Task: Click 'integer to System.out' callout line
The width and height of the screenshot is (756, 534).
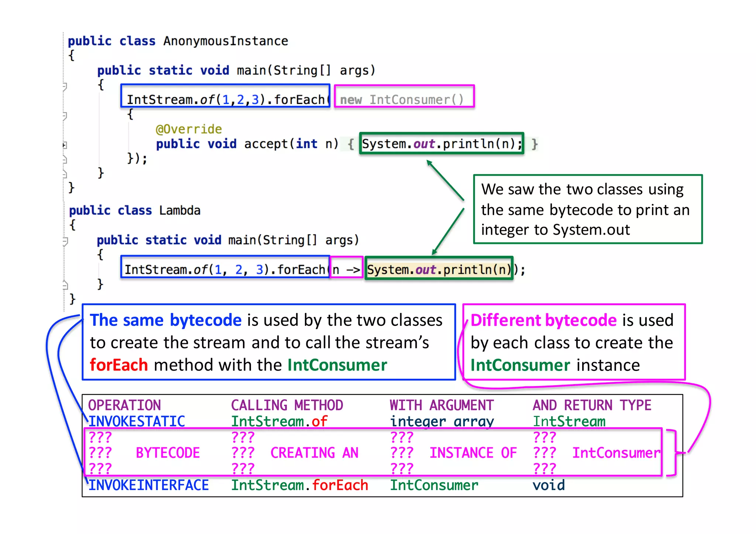Action: point(555,230)
